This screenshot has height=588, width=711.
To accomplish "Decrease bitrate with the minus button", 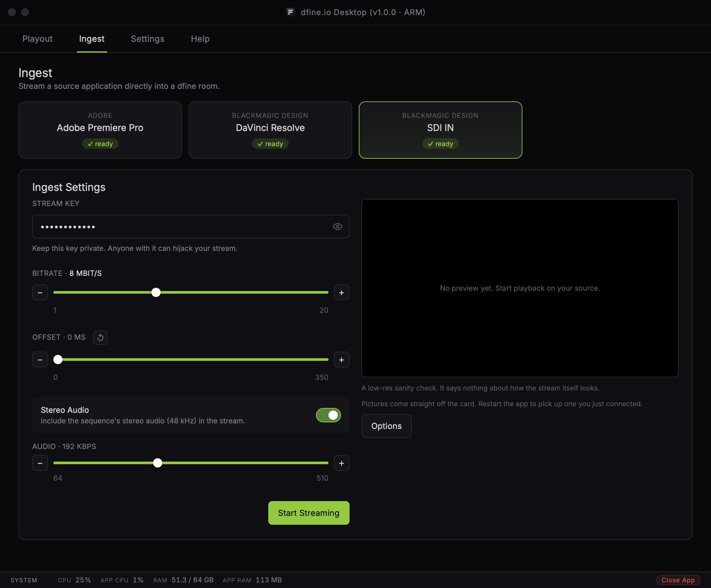I will click(40, 292).
